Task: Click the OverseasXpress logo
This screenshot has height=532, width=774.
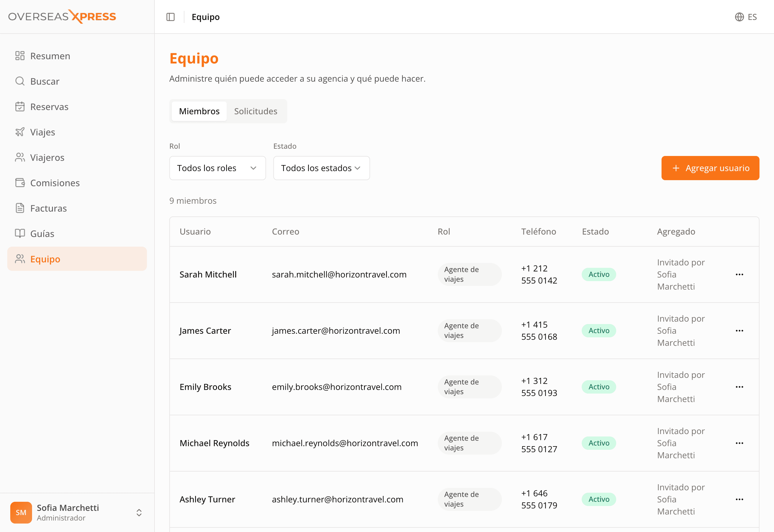Action: click(x=62, y=17)
